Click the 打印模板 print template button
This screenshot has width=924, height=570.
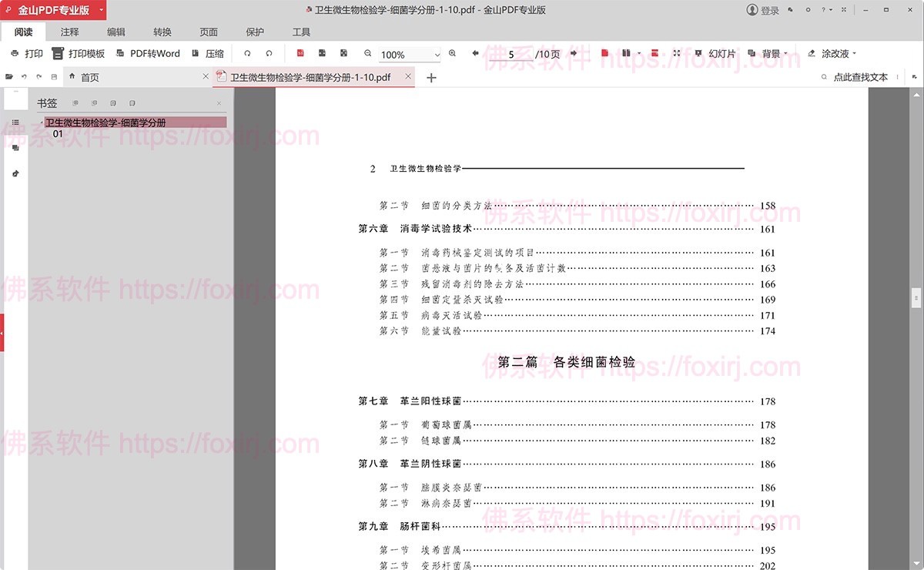point(75,53)
